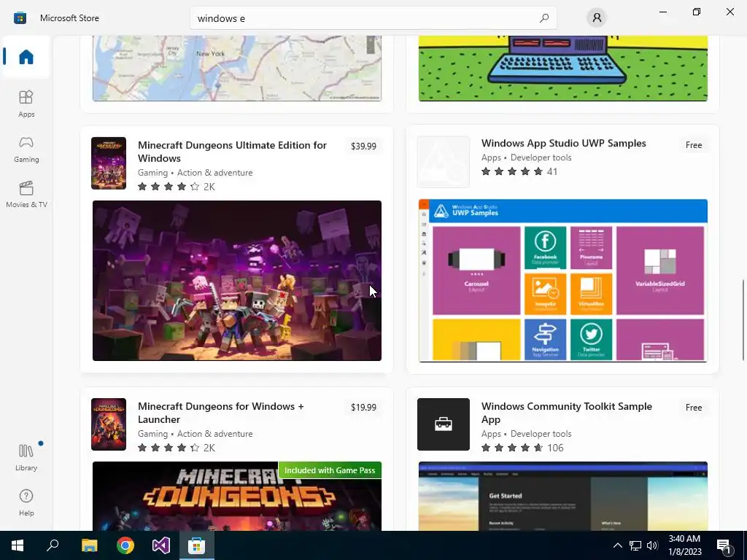
Task: Click the vertical scrollbar thumb
Action: (x=743, y=320)
